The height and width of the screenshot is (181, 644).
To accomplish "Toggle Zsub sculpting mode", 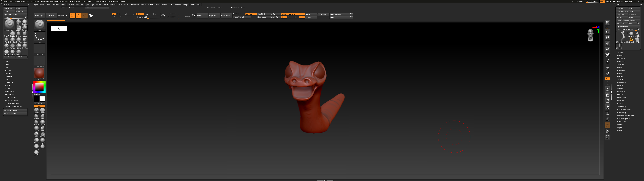I will (x=147, y=14).
